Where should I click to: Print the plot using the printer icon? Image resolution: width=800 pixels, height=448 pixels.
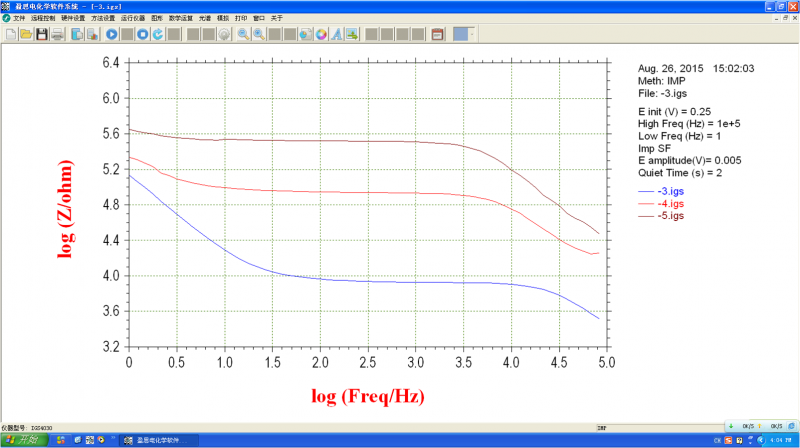(x=58, y=34)
